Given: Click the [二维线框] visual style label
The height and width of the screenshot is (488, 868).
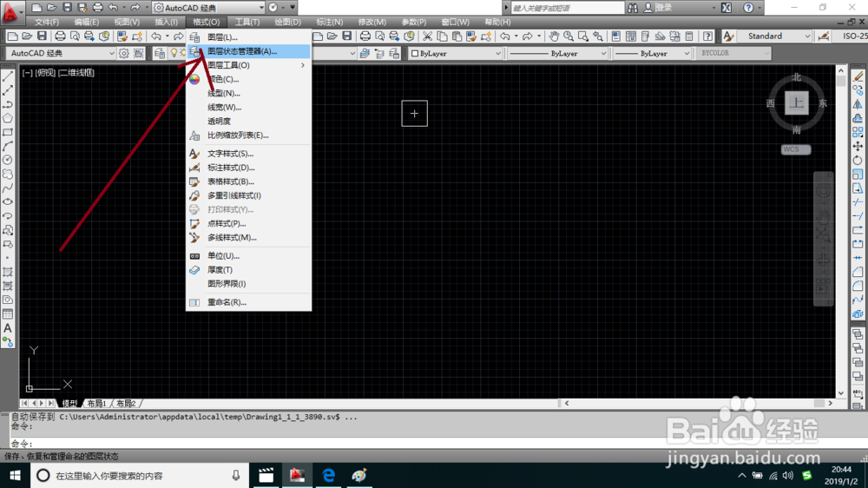Looking at the screenshot, I should 77,73.
